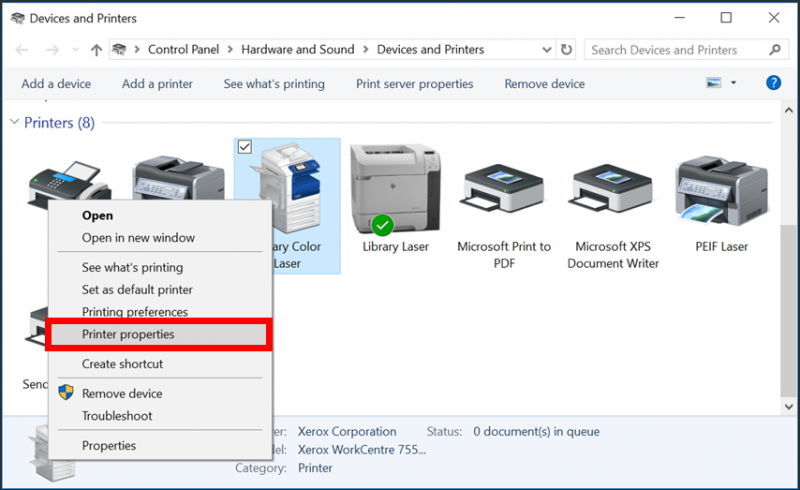Click See what's printing in context menu
The image size is (800, 490).
tap(132, 267)
